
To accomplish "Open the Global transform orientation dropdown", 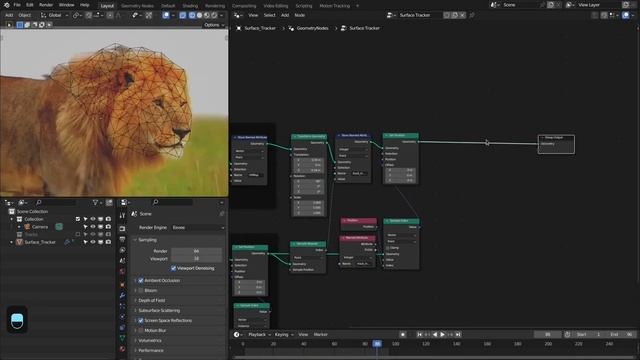I will pos(55,15).
